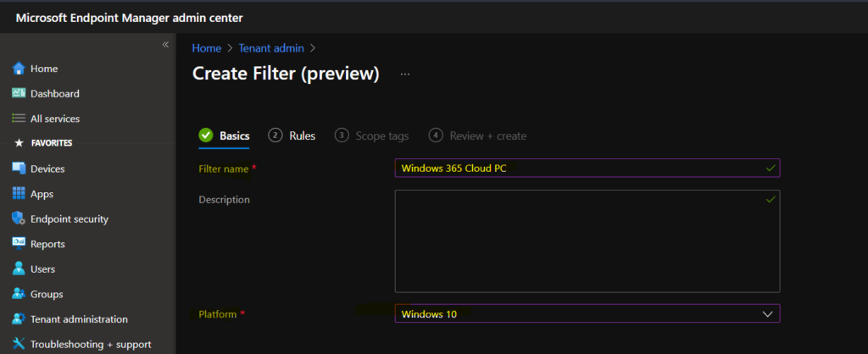Click the Troubleshooting wrench icon
The image size is (868, 354).
point(19,344)
